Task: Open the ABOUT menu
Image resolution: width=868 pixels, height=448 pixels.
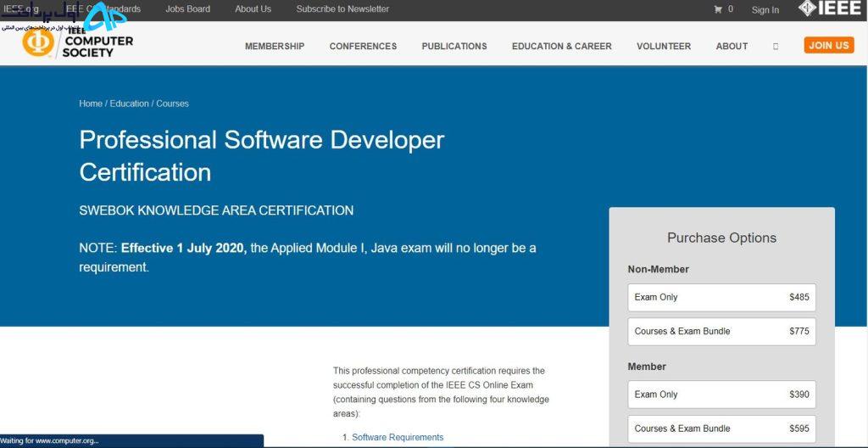Action: coord(732,47)
